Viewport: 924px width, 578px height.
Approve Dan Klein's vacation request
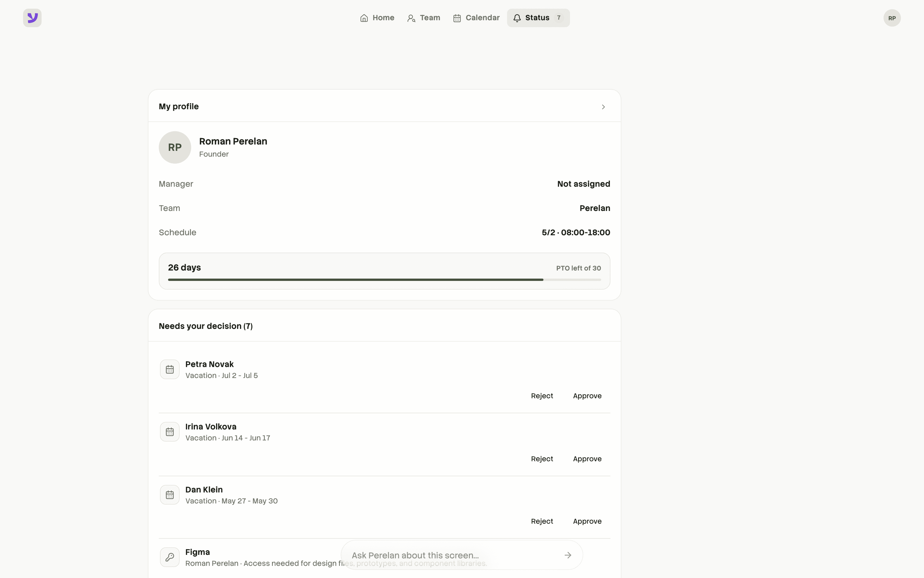pyautogui.click(x=587, y=521)
